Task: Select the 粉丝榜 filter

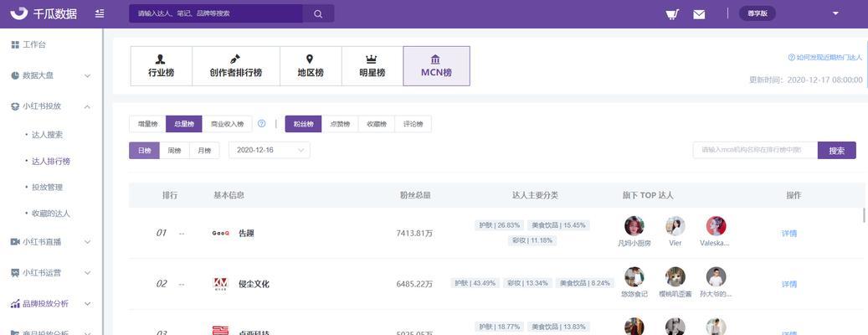Action: click(x=303, y=124)
